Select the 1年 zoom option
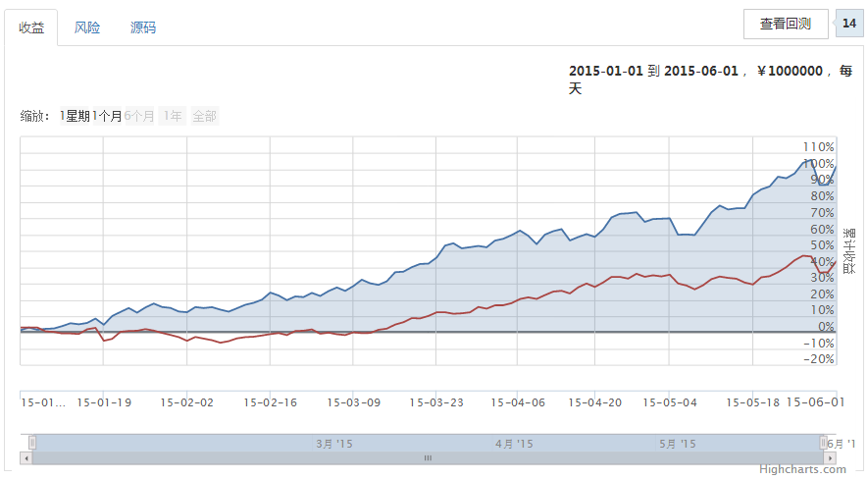Viewport: 868px width, 480px height. point(173,116)
